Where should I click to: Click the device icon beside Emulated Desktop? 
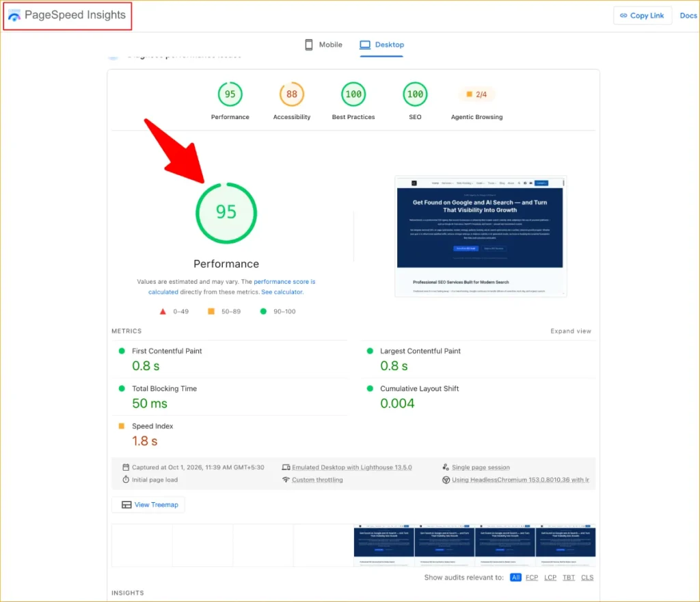286,467
